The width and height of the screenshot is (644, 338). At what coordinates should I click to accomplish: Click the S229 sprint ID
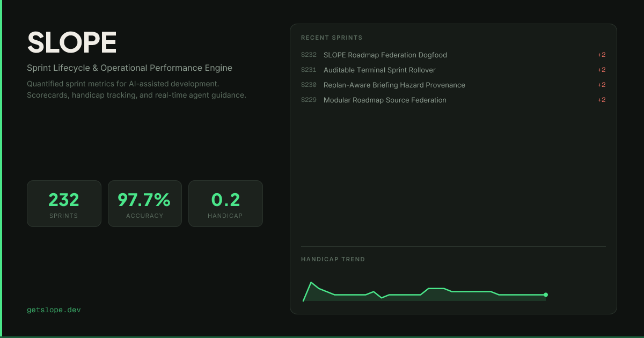[x=309, y=100]
